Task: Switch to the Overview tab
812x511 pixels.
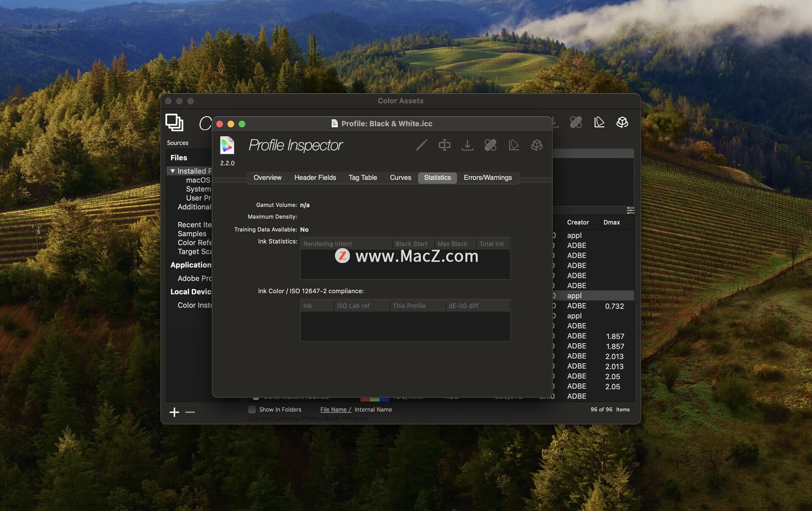Action: tap(267, 178)
